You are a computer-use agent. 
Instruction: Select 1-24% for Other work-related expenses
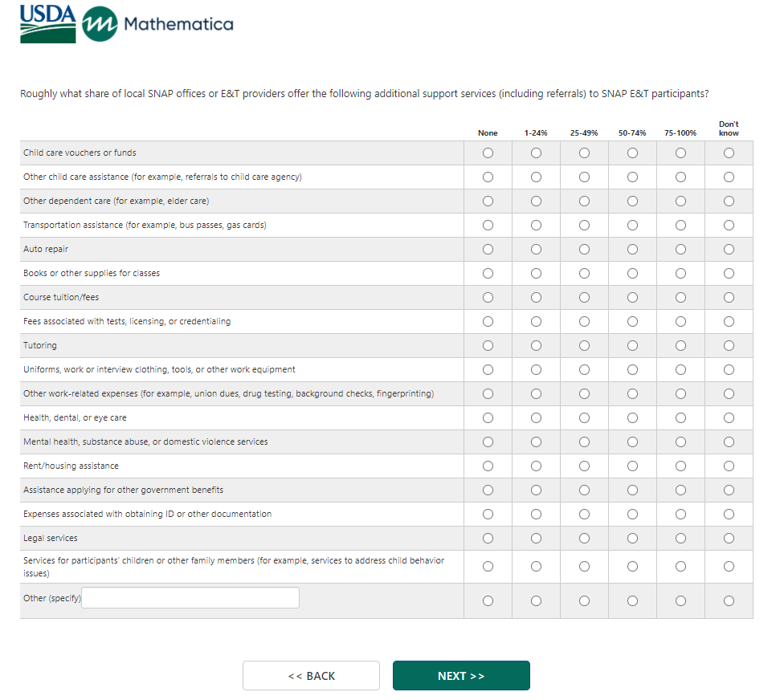[x=536, y=394]
